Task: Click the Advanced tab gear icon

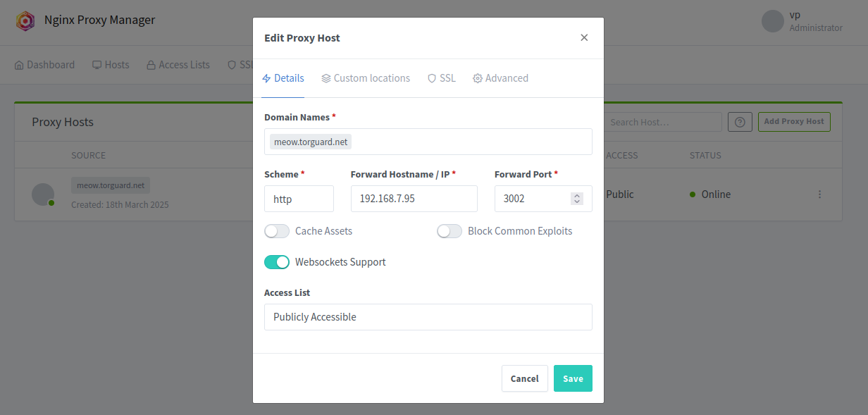Action: pyautogui.click(x=478, y=78)
